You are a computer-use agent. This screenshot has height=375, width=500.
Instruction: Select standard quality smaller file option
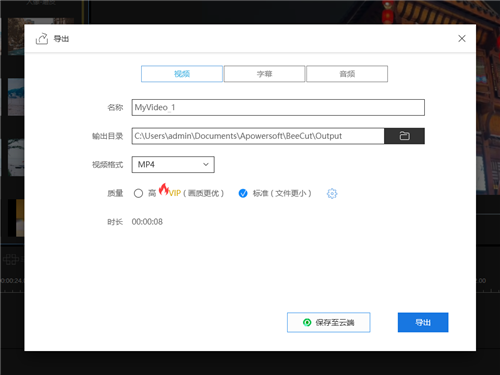tap(243, 193)
